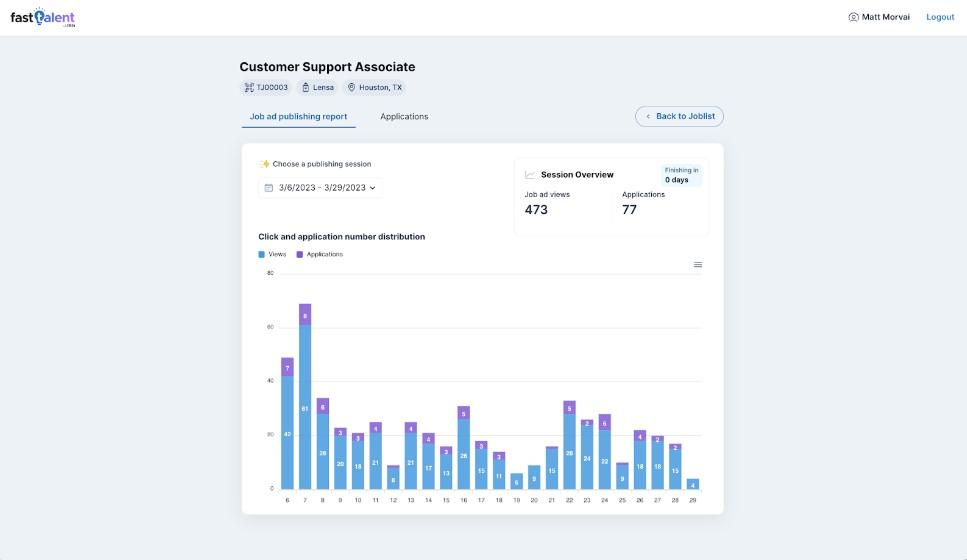Click the location pin icon by Houston, TX
967x560 pixels.
352,88
